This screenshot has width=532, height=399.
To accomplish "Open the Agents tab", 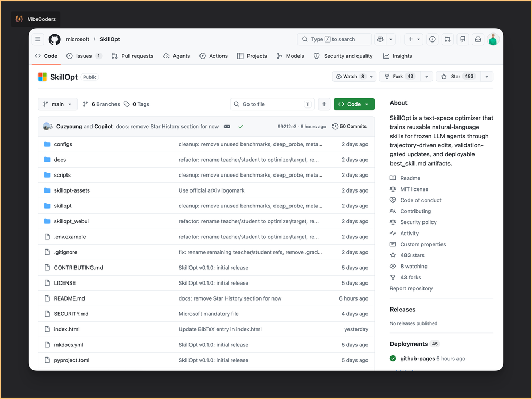I will point(177,56).
